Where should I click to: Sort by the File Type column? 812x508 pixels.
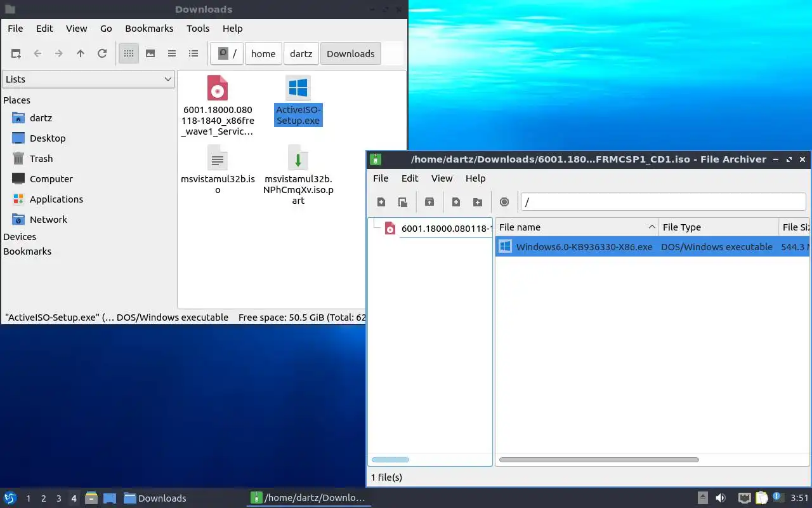pyautogui.click(x=719, y=227)
